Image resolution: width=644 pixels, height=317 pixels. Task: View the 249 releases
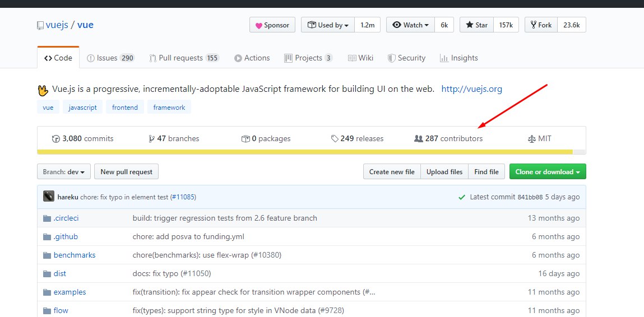click(x=357, y=138)
